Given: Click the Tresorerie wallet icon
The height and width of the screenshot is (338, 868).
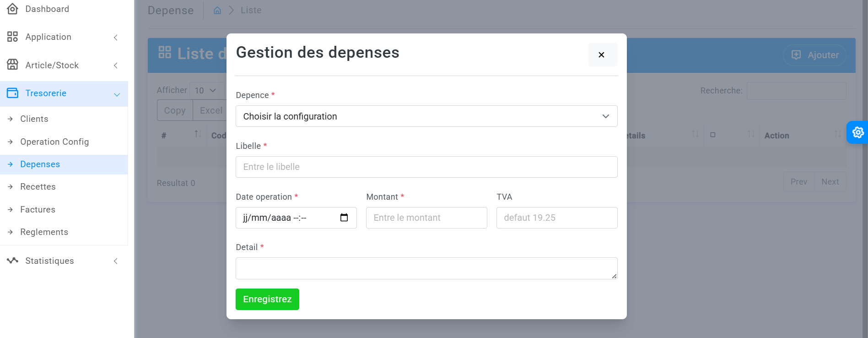Looking at the screenshot, I should [x=12, y=93].
